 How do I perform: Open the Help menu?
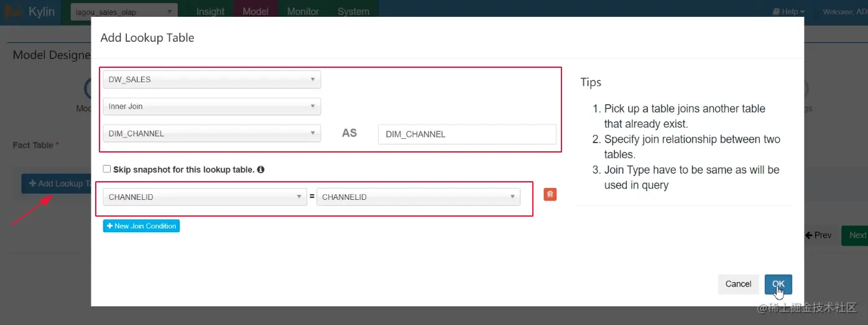coord(788,12)
